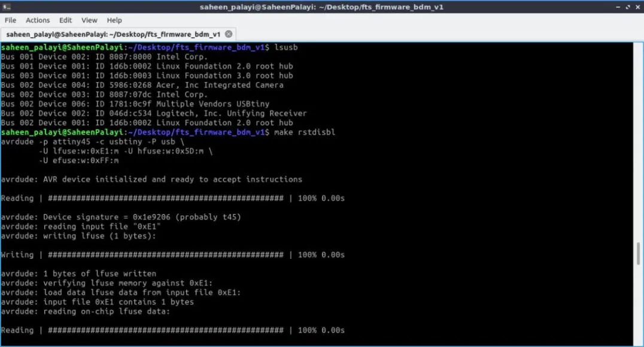
Task: Click the 'lfuse:w:0xE1:m' fuse argument line
Action: point(126,151)
